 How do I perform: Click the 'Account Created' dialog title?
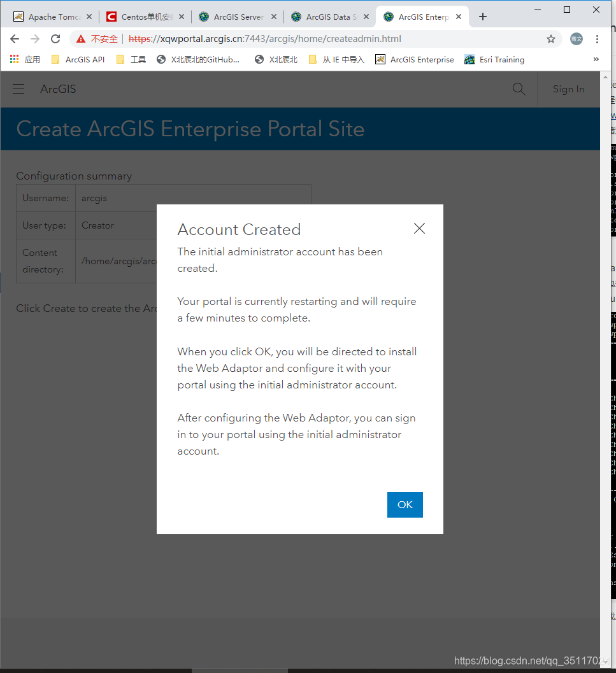(239, 229)
